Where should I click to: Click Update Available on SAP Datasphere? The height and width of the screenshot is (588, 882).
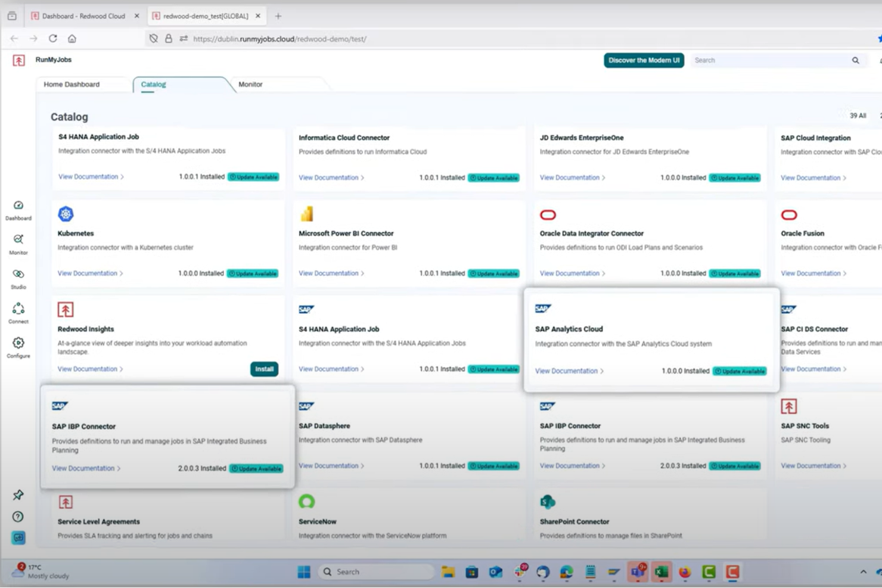[x=493, y=466]
